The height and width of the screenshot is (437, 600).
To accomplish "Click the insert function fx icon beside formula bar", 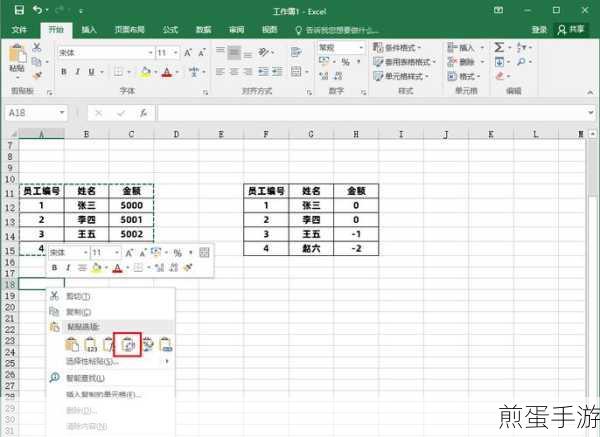I will (x=143, y=113).
